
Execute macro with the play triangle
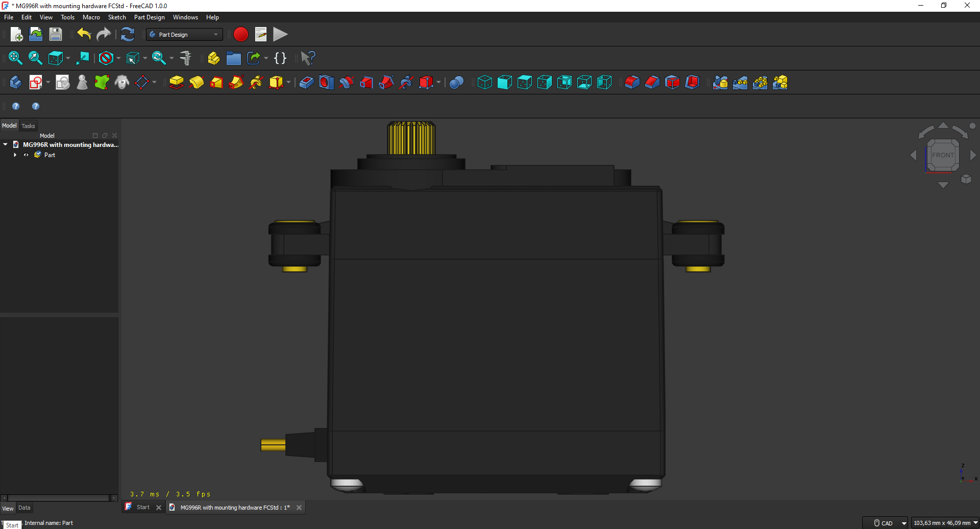(280, 34)
